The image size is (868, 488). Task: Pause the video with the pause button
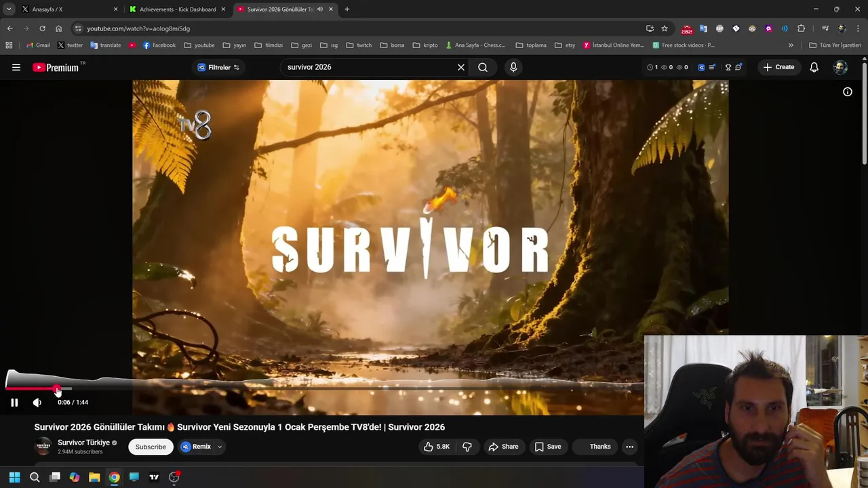click(14, 402)
